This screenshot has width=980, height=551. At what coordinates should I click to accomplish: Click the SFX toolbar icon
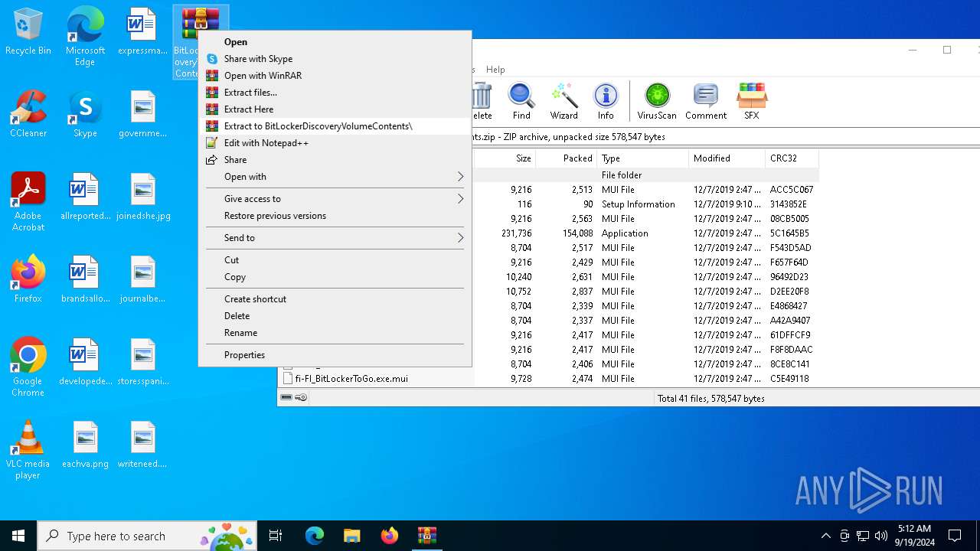tap(752, 102)
